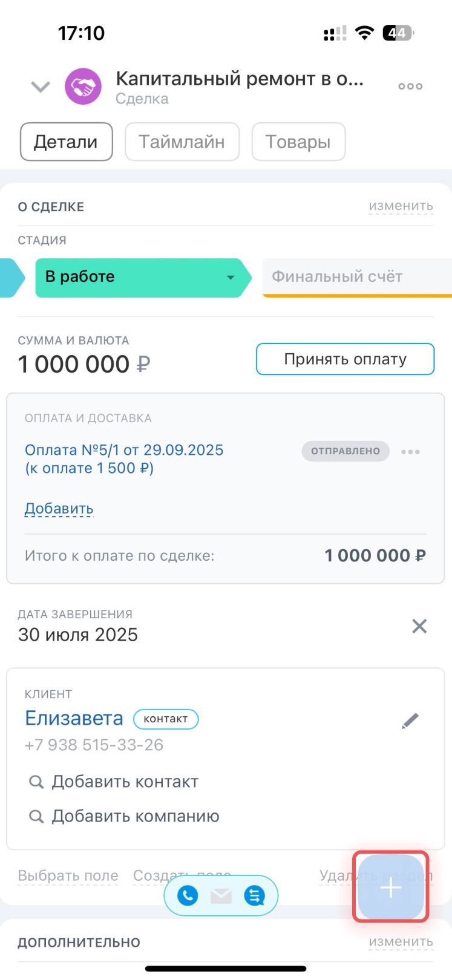Viewport: 452px width, 980px height.
Task: Open deal menu three dots at top
Action: click(410, 87)
